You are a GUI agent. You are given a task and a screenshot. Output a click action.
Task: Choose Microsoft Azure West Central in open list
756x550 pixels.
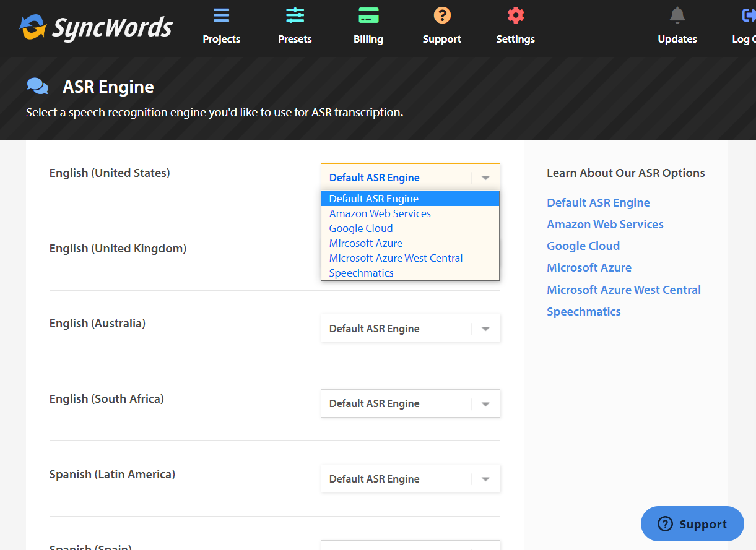point(410,258)
